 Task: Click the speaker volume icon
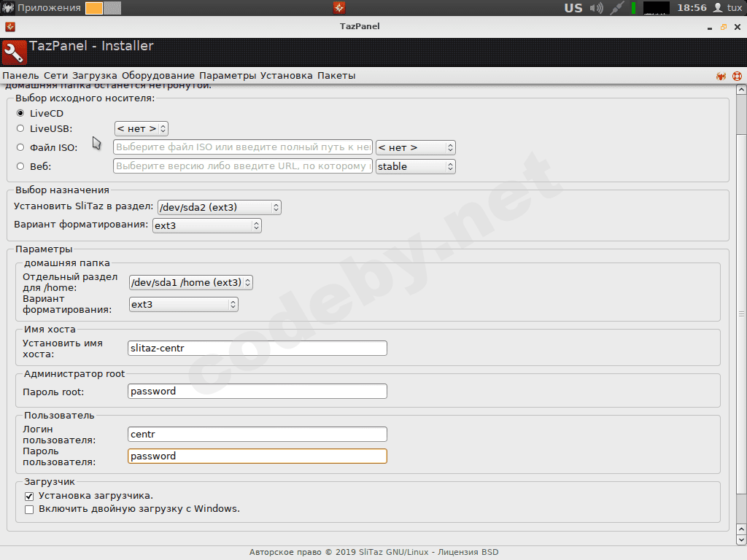pyautogui.click(x=596, y=8)
